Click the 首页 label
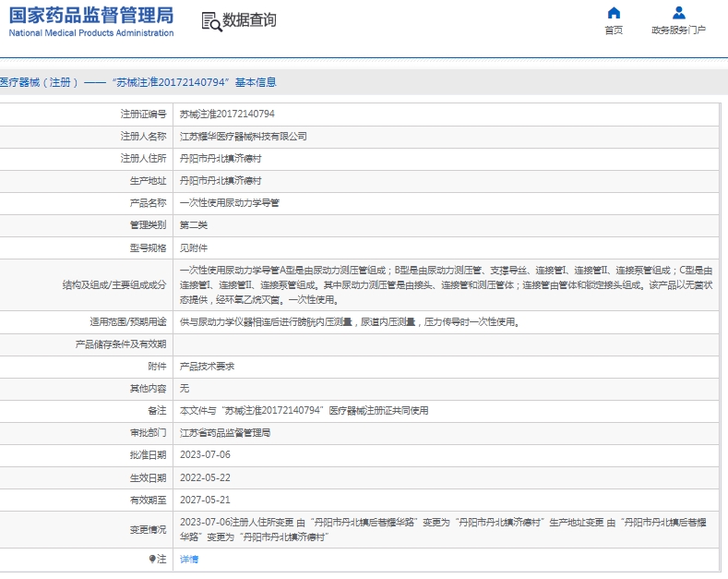This screenshot has width=728, height=579. [x=614, y=30]
